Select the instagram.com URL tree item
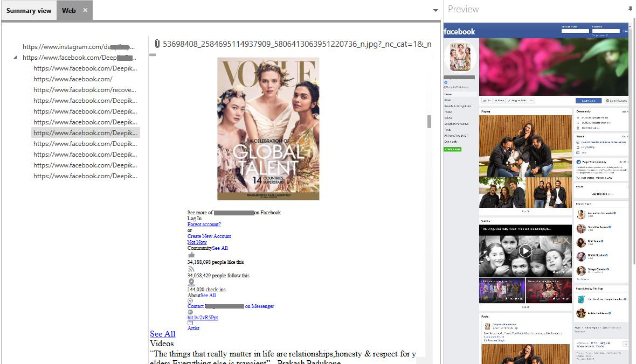This screenshot has height=364, width=636. [79, 47]
